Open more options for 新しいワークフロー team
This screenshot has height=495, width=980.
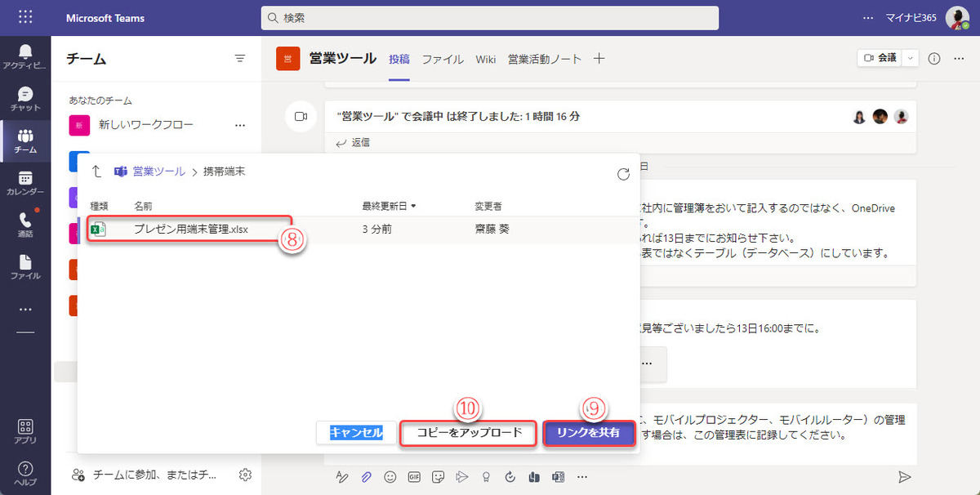point(240,125)
